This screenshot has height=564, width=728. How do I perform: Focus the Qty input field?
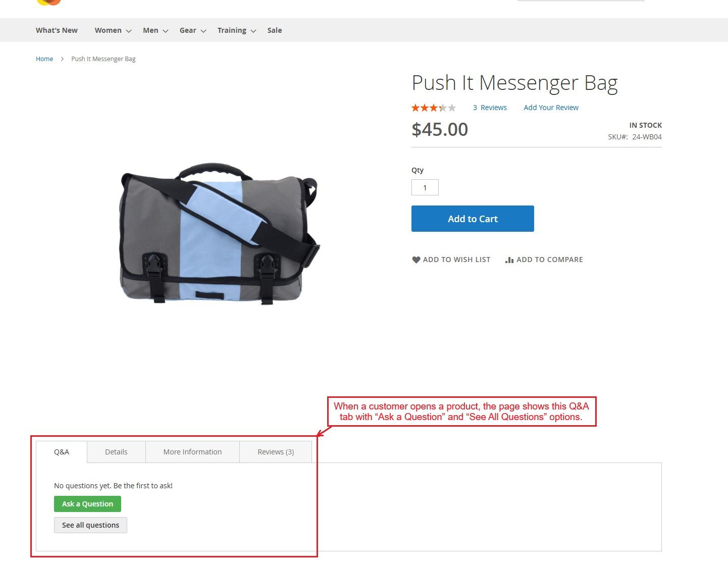tap(425, 187)
